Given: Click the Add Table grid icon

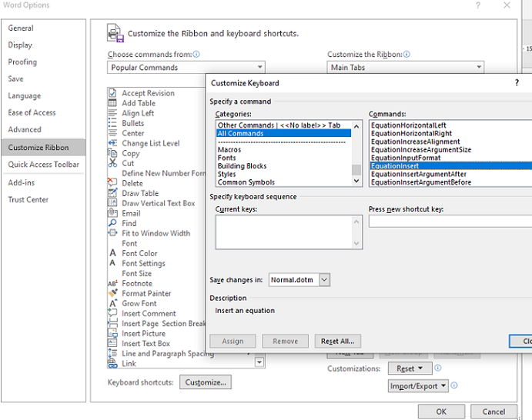Looking at the screenshot, I should point(112,103).
